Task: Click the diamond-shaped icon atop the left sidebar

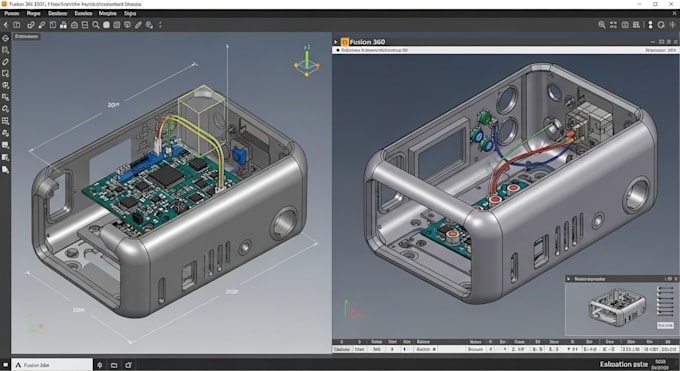Action: pos(5,38)
